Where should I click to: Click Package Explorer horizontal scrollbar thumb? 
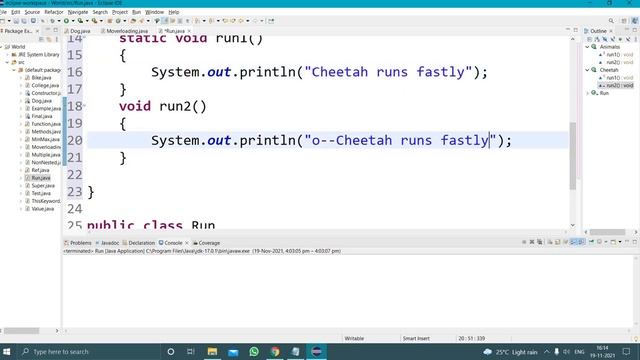click(x=22, y=331)
